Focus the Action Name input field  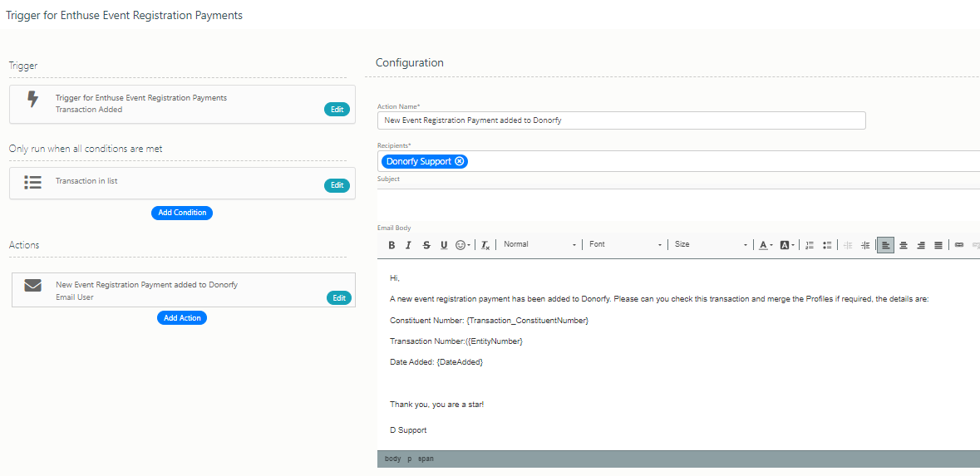click(x=621, y=120)
